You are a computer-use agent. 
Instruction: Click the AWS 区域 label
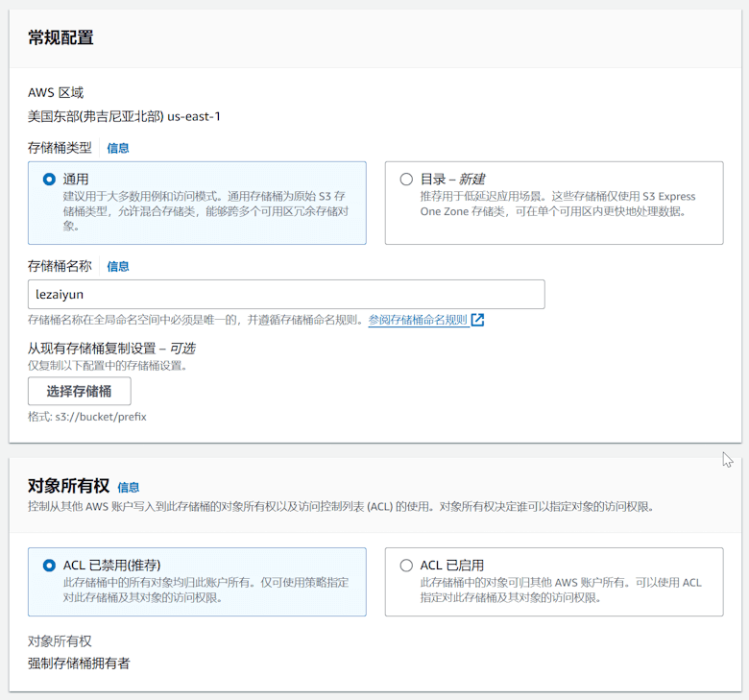click(56, 93)
